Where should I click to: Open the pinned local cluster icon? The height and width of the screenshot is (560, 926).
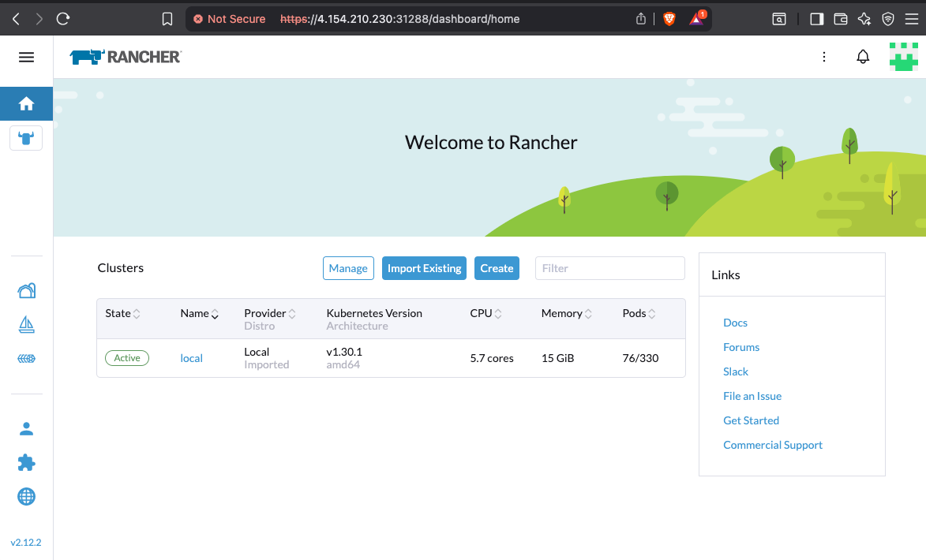pos(26,138)
